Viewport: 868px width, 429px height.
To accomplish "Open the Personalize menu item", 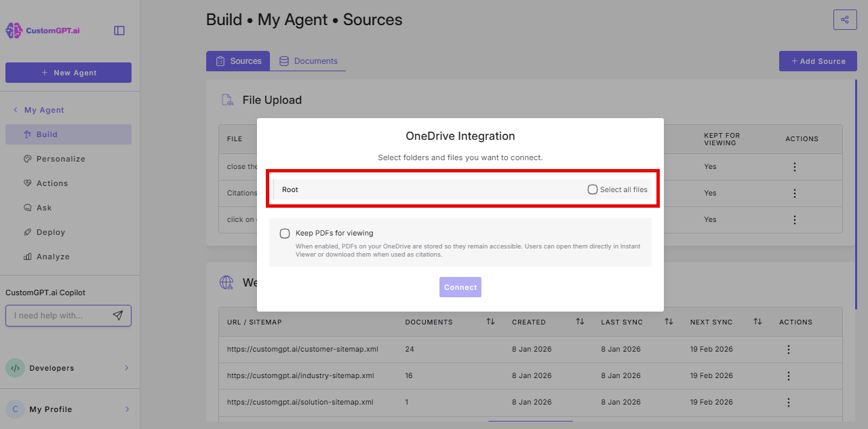I will (68, 159).
